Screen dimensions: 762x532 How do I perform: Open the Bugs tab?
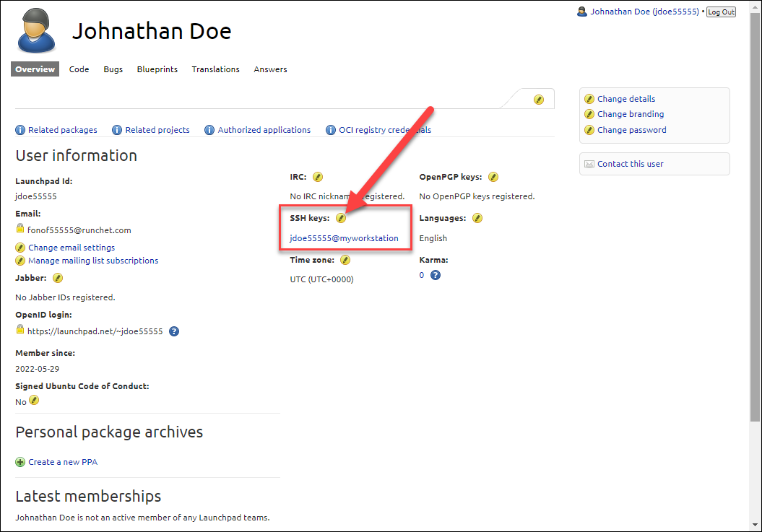[113, 69]
